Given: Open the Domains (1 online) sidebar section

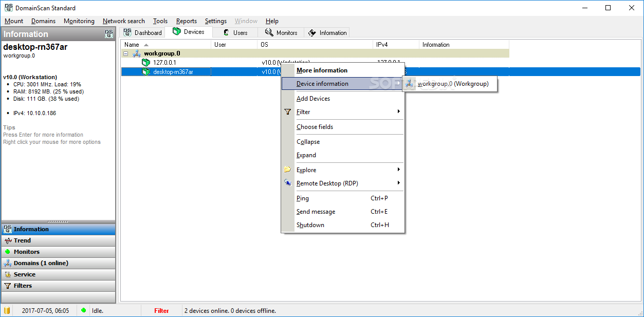Looking at the screenshot, I should click(59, 263).
